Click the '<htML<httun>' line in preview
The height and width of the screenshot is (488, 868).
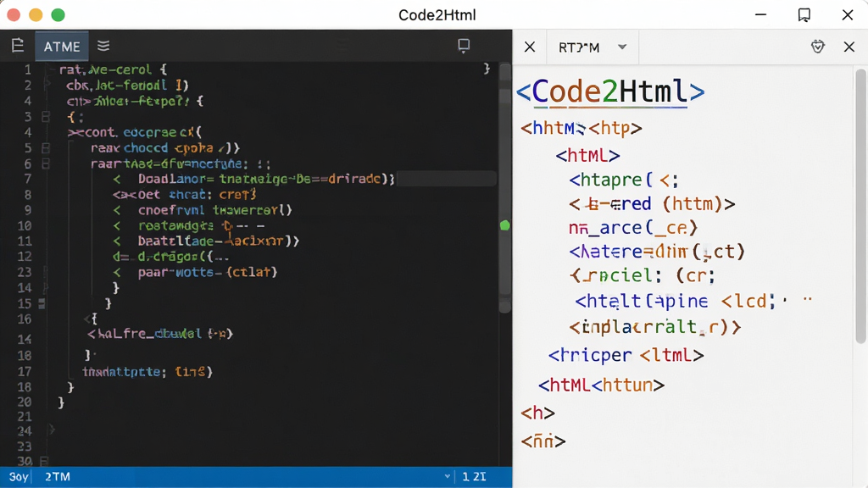point(601,385)
